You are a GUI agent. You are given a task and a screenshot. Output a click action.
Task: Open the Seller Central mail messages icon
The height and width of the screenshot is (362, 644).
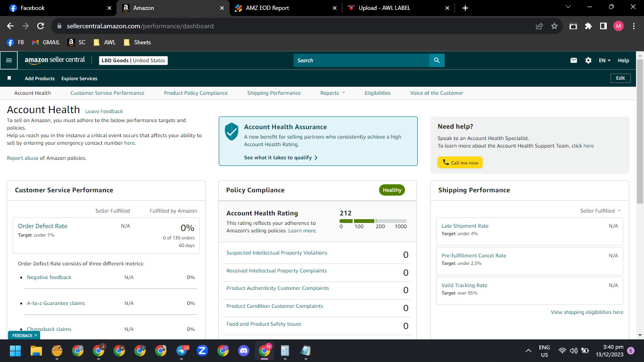pyautogui.click(x=574, y=60)
